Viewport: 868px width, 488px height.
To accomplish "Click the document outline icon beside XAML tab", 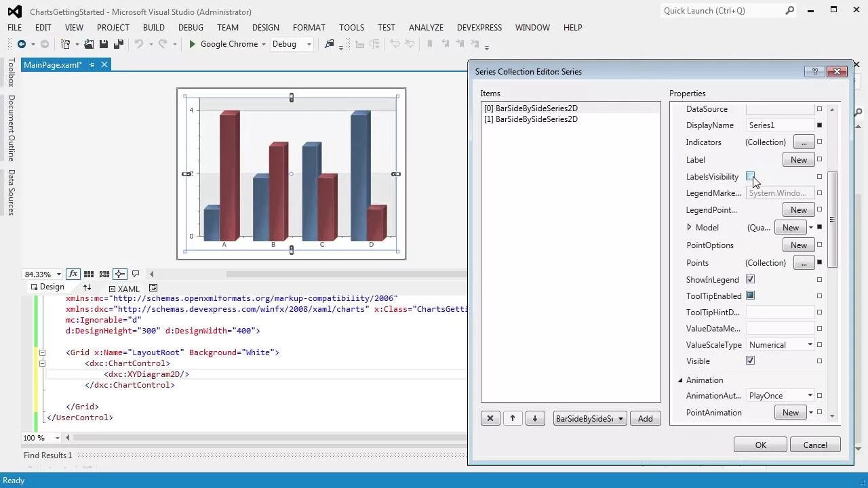I will (153, 288).
